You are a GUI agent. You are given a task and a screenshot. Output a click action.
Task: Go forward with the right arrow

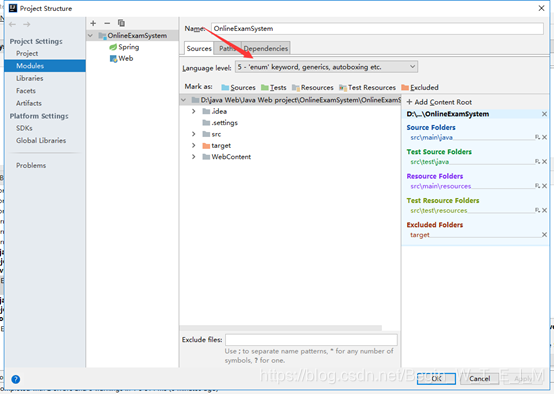[26, 24]
